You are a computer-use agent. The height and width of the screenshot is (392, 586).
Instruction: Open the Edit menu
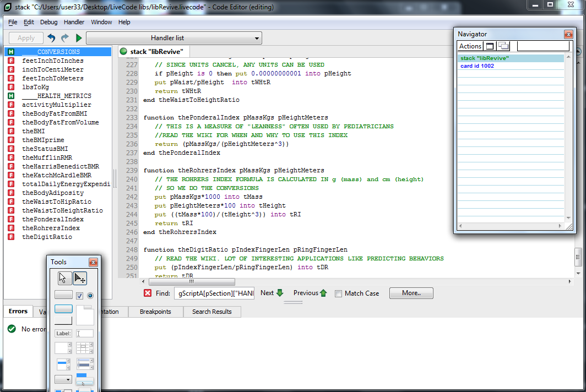(29, 22)
